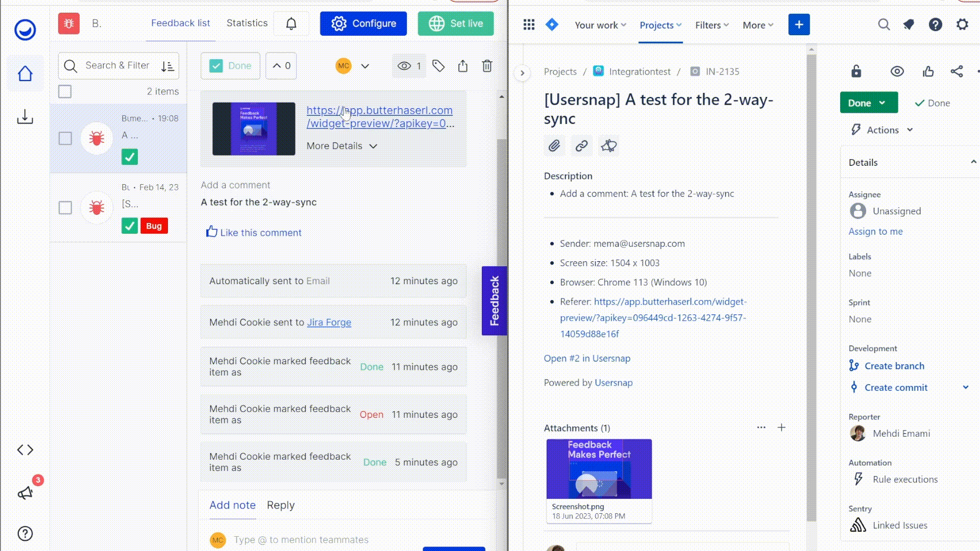Open the download icon in sidebar
Screen dimensions: 980x551
click(25, 117)
